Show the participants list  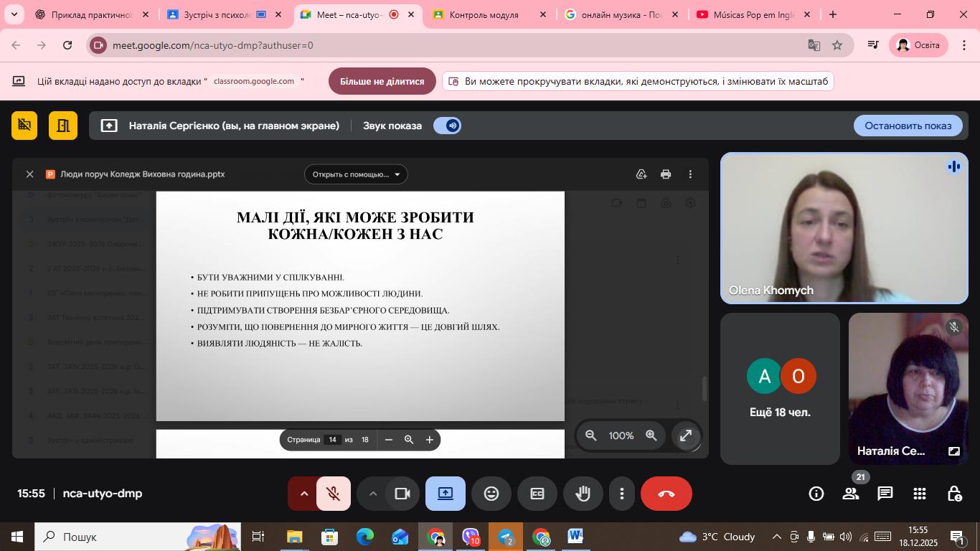(851, 494)
